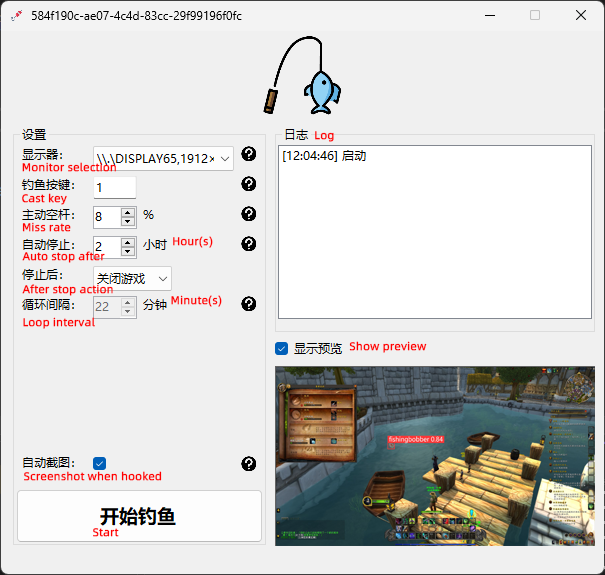This screenshot has width=605, height=575.
Task: Expand the after stop action dropdown
Action: click(x=132, y=278)
